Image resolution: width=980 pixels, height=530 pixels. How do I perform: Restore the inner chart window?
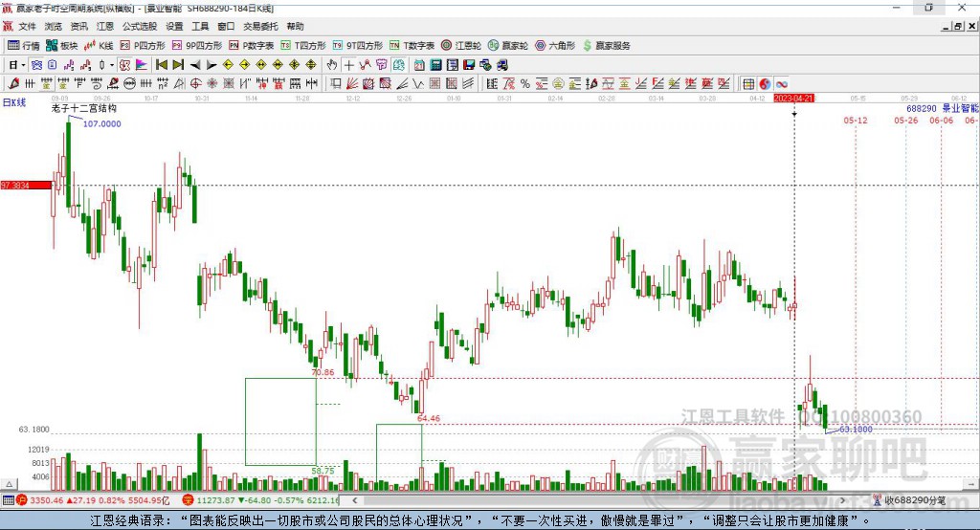[x=958, y=26]
